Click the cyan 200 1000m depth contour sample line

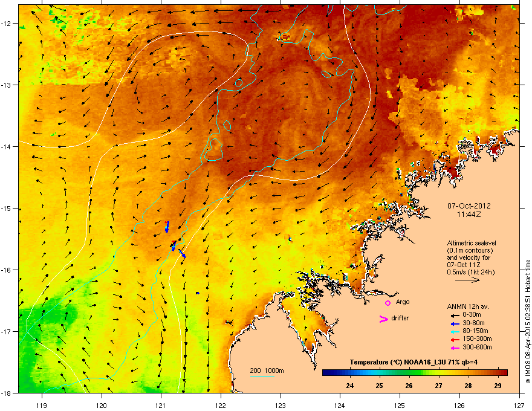262,376
